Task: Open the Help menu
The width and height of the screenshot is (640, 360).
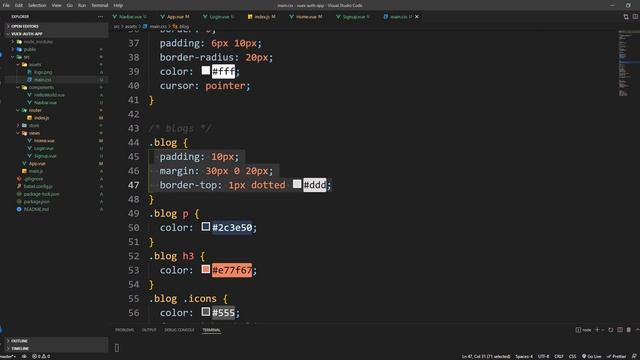Action: click(x=118, y=5)
